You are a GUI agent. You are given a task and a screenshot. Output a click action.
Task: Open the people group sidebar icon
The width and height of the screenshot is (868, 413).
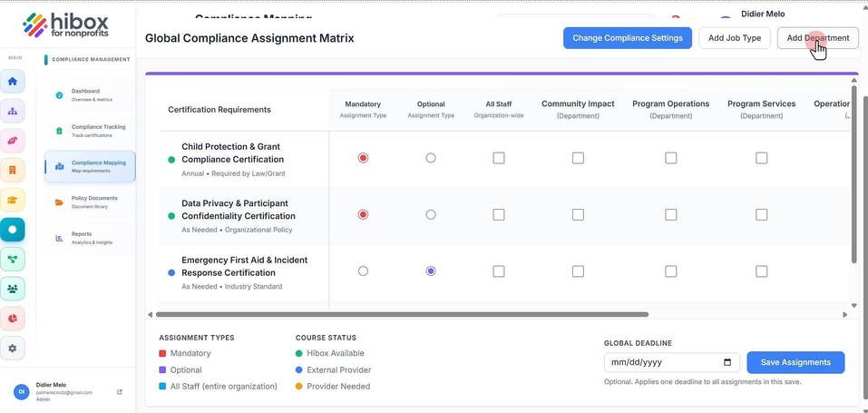click(12, 289)
